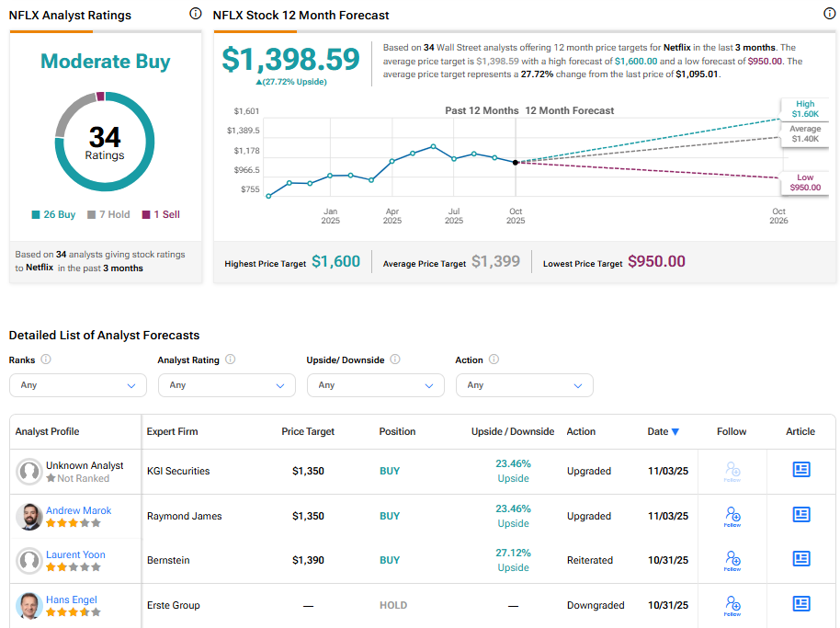Viewport: 840px width, 628px height.
Task: Click info icon next to Action filter
Action: click(x=494, y=360)
